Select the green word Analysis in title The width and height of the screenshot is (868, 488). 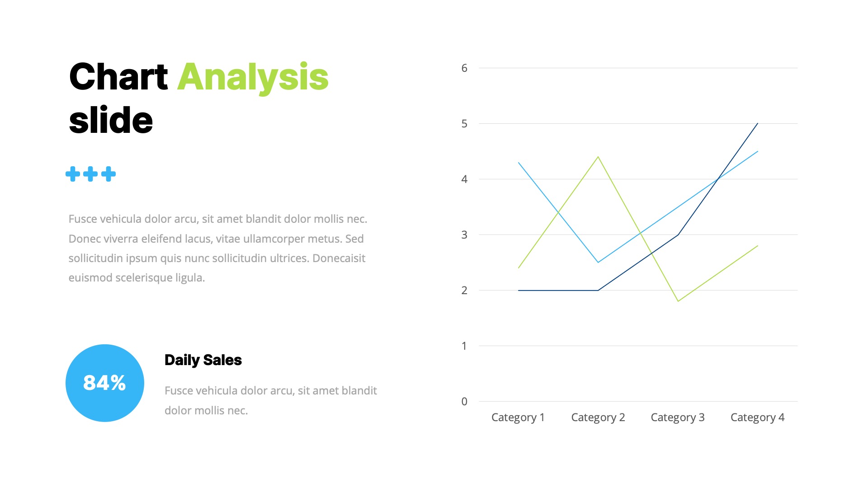coord(253,77)
